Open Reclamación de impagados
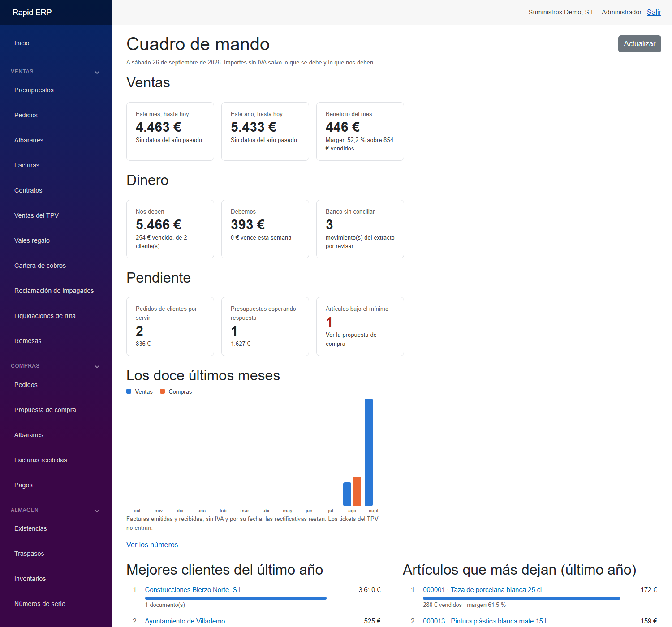 (54, 291)
